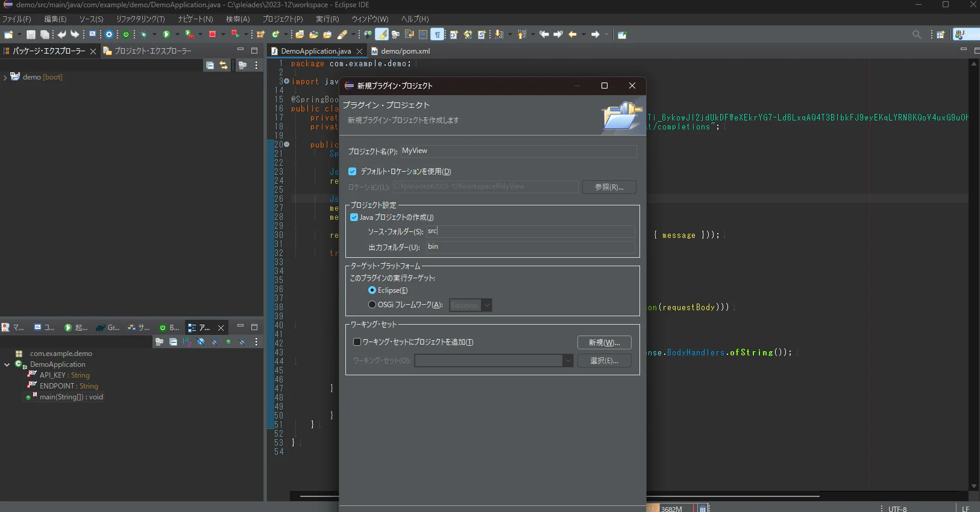980x512 pixels.
Task: Click Sort alphabetically icon in Outline view
Action: click(x=187, y=342)
